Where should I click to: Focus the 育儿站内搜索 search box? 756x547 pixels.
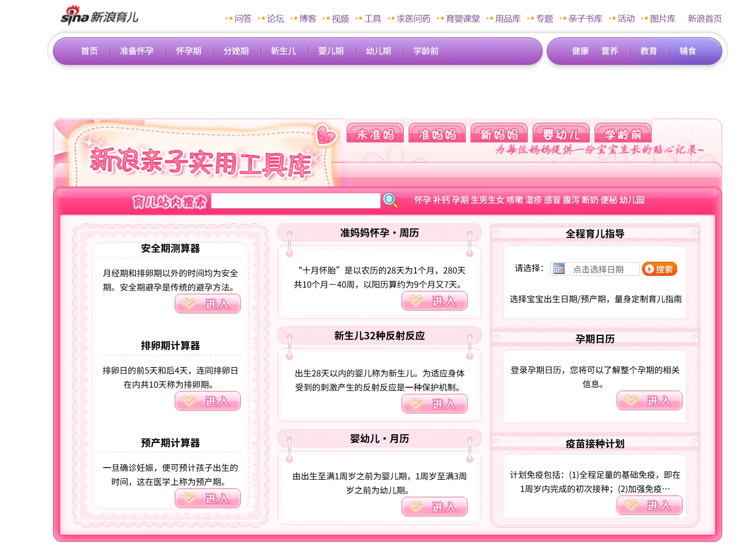(295, 201)
